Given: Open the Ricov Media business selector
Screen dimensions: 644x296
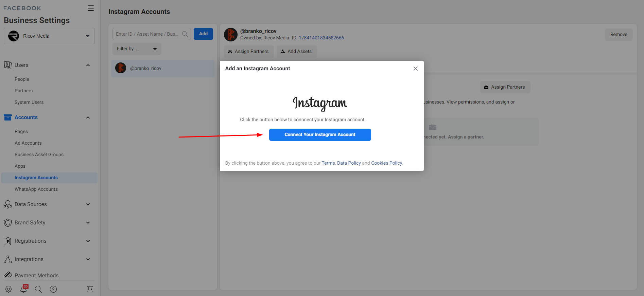Looking at the screenshot, I should (x=49, y=36).
